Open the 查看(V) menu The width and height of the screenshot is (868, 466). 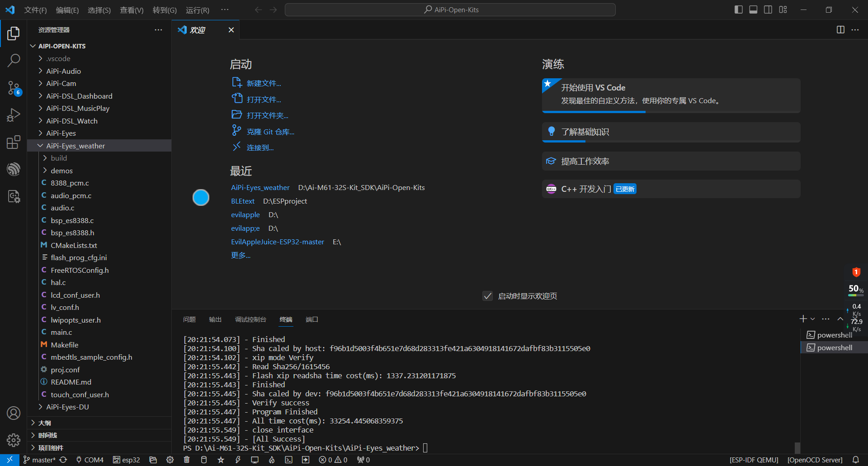point(132,10)
